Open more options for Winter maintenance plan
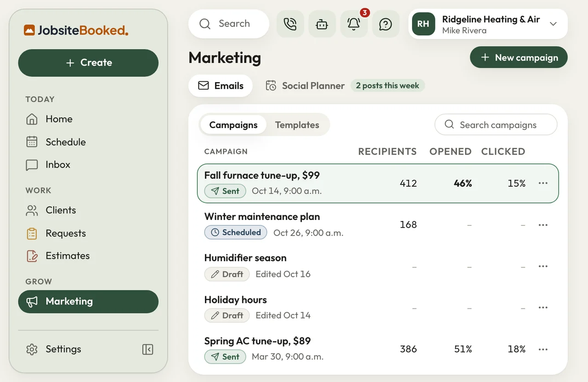 pos(543,225)
